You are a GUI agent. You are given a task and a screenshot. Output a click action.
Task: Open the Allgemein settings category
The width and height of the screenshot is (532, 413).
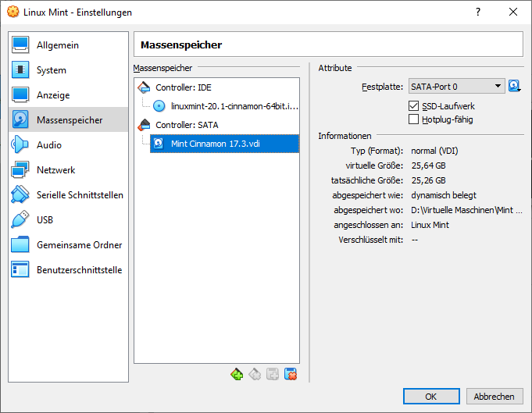click(68, 45)
